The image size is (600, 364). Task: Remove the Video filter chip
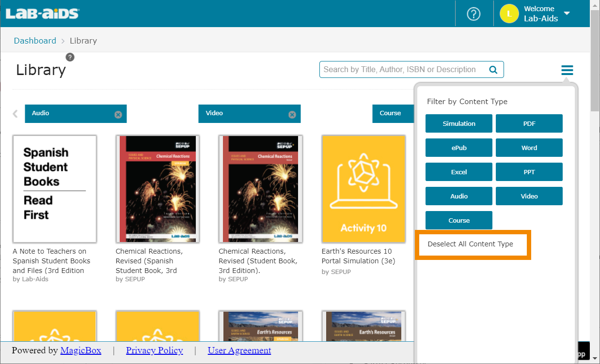click(292, 115)
